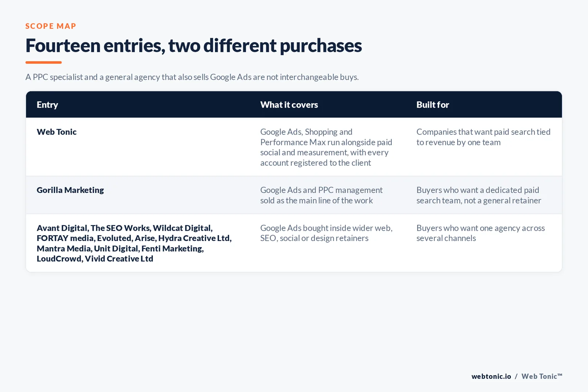
Task: Click 'Buyers who want a dedicated paid' cell
Action: pyautogui.click(x=479, y=195)
